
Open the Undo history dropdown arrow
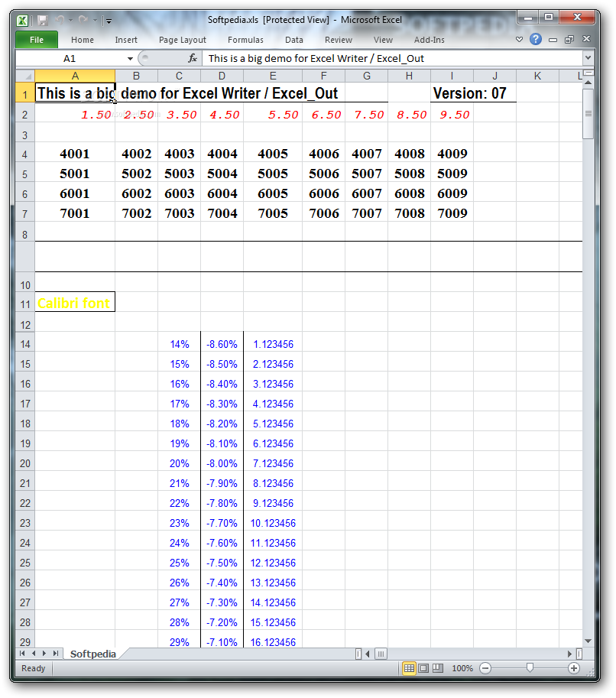coord(70,20)
